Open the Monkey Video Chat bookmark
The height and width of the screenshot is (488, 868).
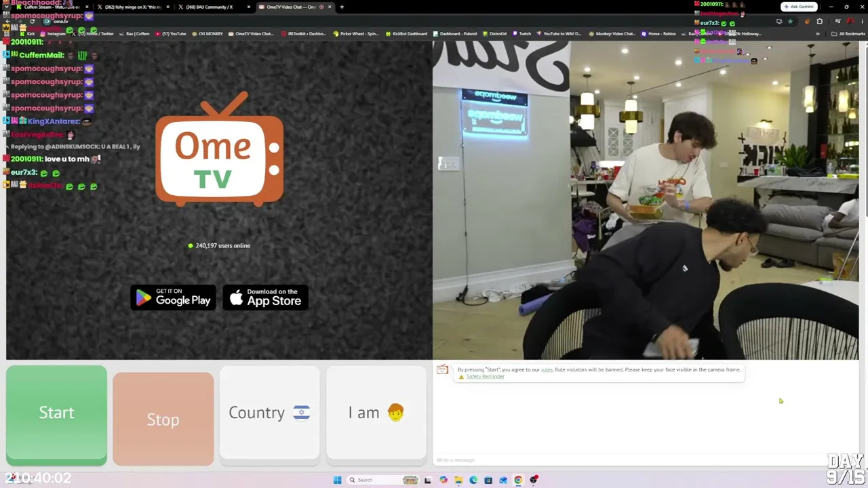(x=612, y=34)
